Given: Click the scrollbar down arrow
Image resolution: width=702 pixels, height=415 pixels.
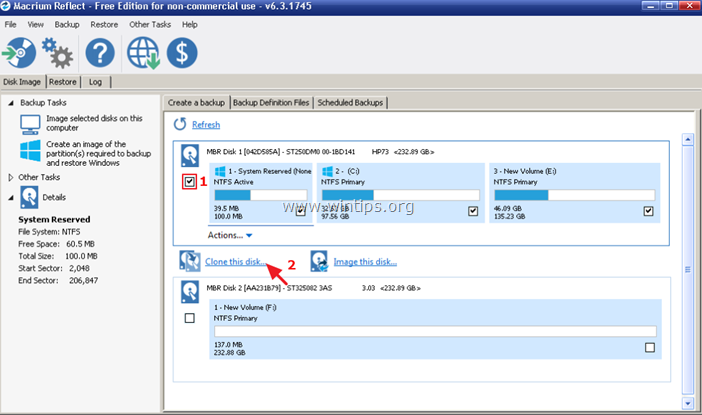Looking at the screenshot, I should click(x=688, y=403).
